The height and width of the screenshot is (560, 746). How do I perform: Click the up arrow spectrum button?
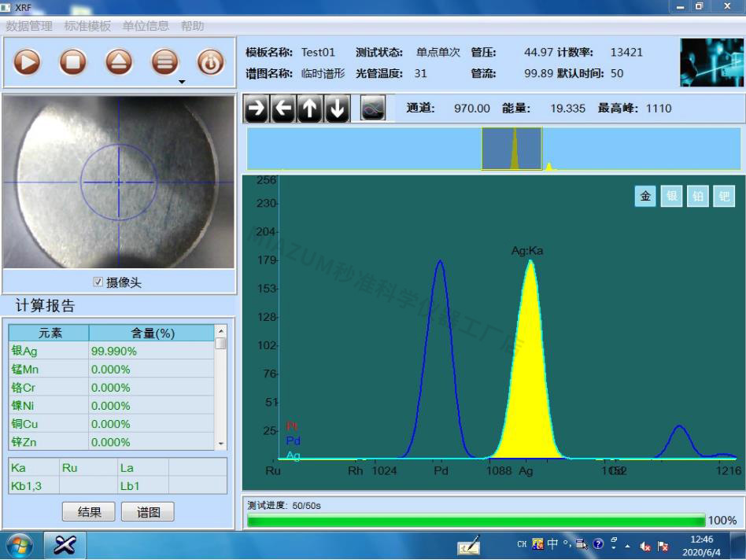click(x=310, y=109)
